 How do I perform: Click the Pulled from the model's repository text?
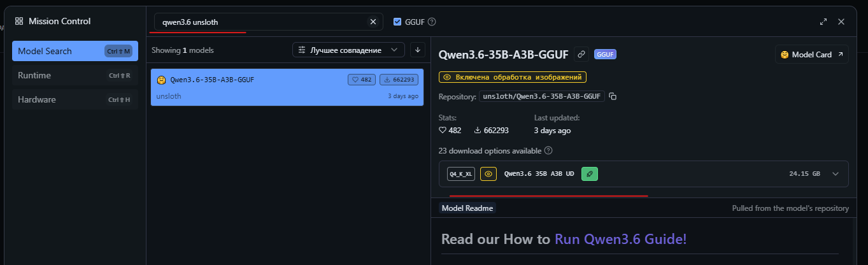click(x=790, y=208)
